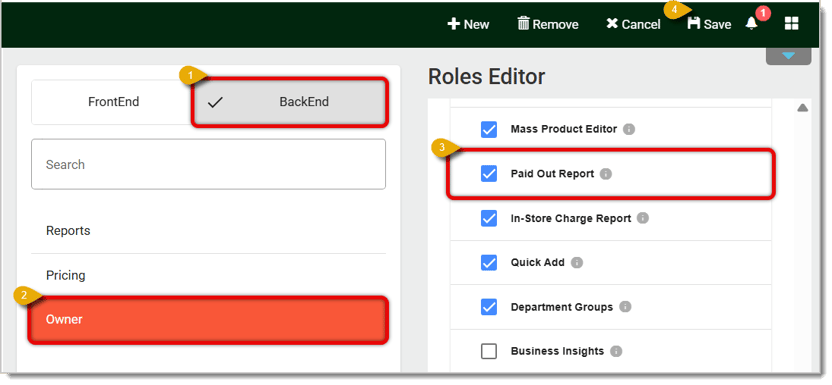The width and height of the screenshot is (832, 385).
Task: Click the Paid Out Report label
Action: [x=552, y=174]
